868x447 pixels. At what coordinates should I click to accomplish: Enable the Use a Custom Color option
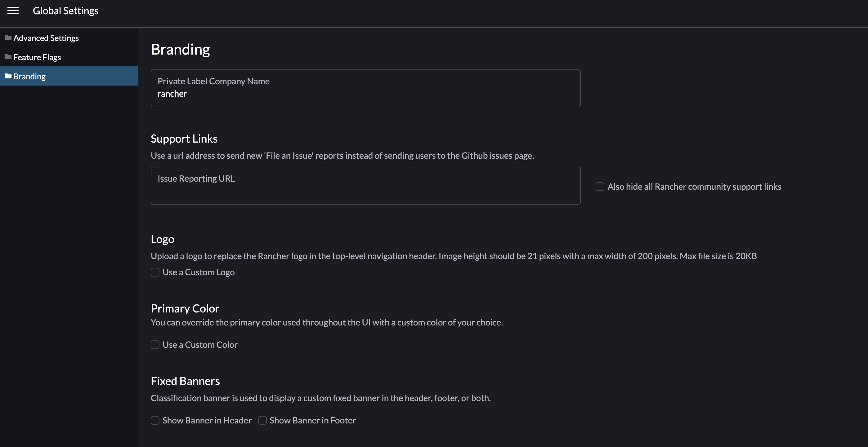(x=155, y=345)
